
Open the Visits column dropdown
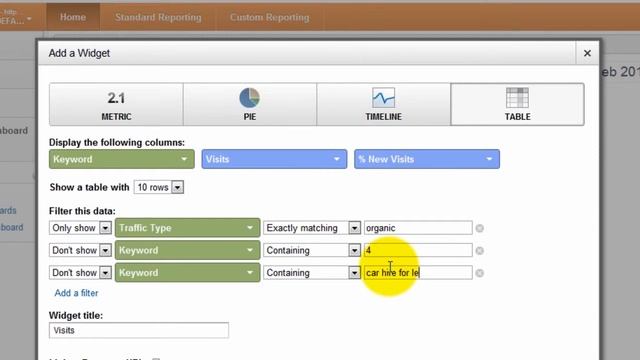tap(274, 159)
